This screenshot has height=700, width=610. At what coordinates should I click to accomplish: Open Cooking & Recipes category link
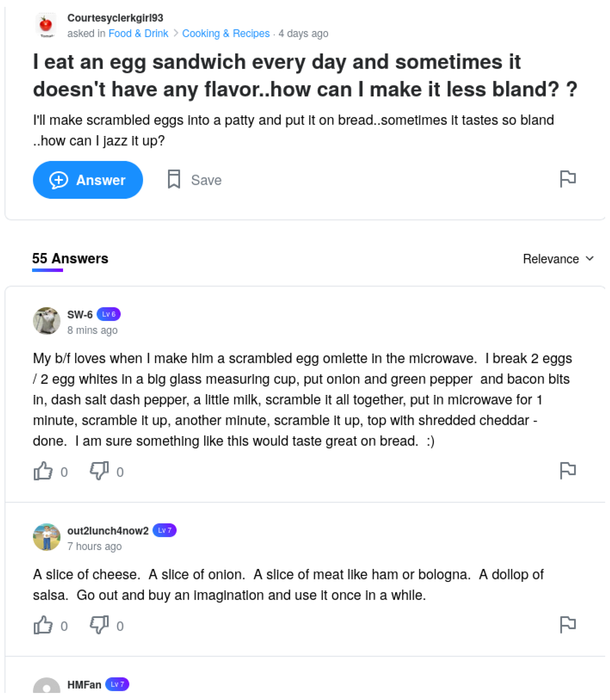(226, 33)
